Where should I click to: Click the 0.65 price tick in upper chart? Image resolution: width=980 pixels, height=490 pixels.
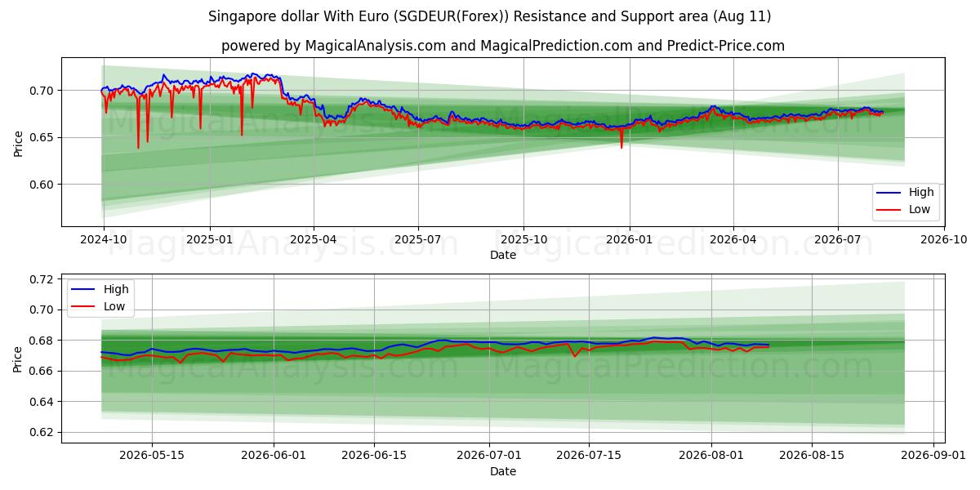coord(42,137)
